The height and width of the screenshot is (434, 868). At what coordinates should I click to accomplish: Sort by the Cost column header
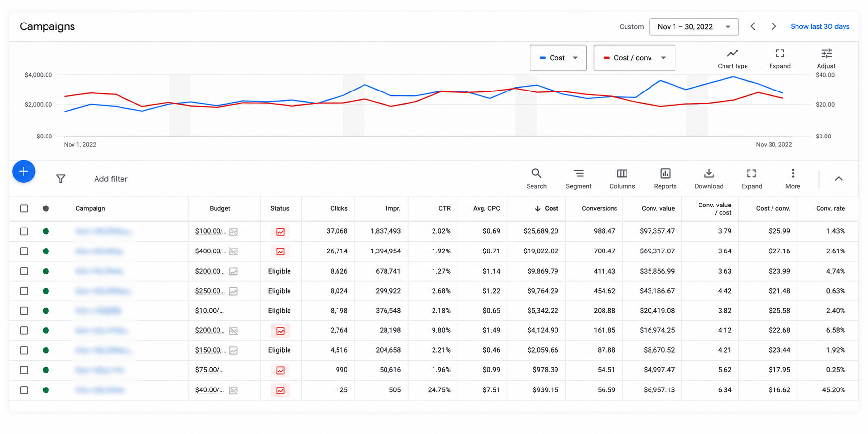coord(546,208)
